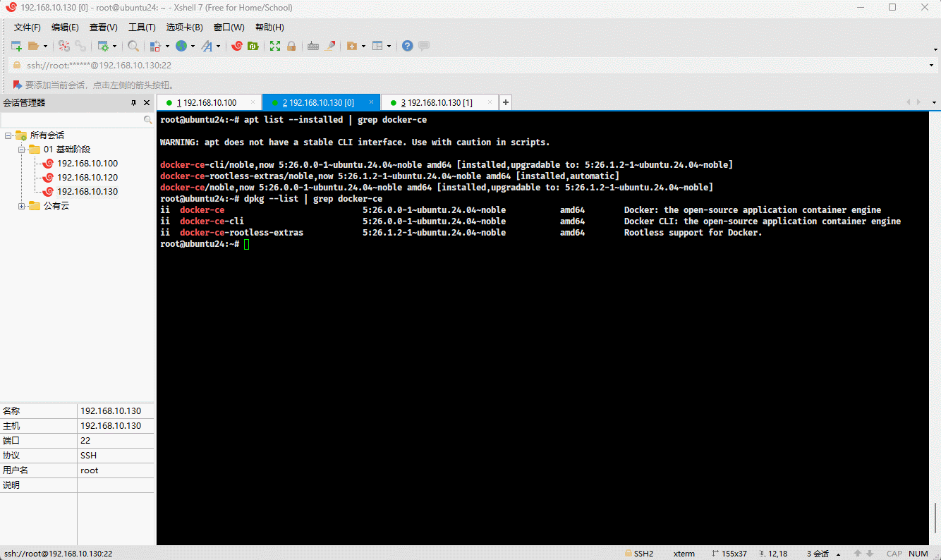Switch to tab 1 192.168.10.100
This screenshot has width=941, height=560.
coord(207,103)
